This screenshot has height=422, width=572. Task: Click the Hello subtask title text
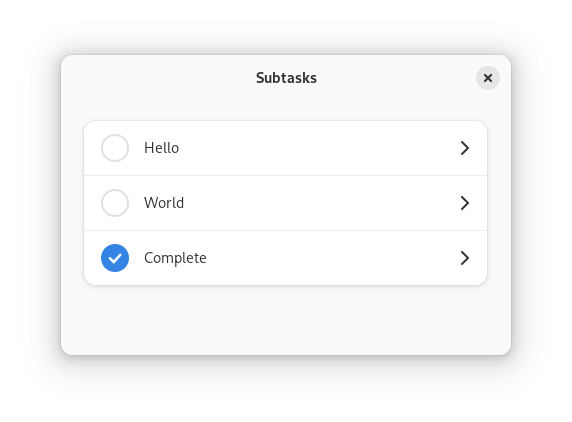(162, 148)
